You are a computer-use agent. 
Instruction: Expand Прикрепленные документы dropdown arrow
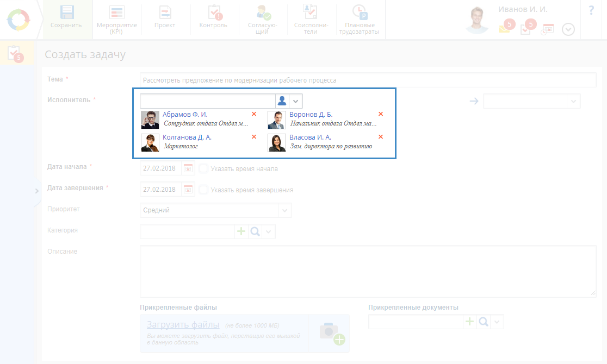click(x=497, y=322)
